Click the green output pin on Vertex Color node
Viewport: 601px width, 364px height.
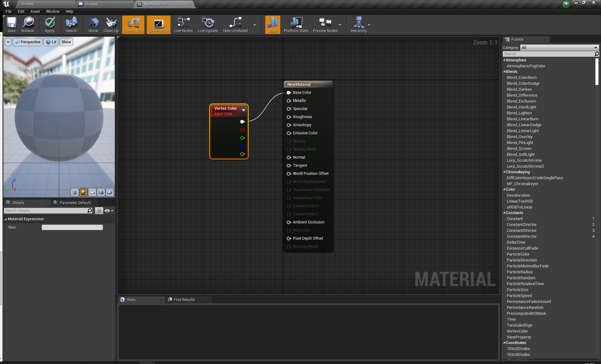242,138
